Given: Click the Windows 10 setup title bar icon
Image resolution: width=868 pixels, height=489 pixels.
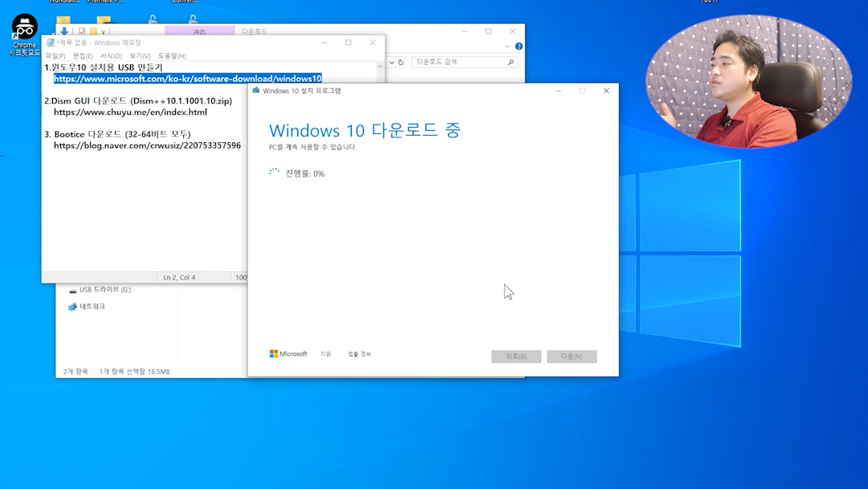Looking at the screenshot, I should tap(256, 90).
